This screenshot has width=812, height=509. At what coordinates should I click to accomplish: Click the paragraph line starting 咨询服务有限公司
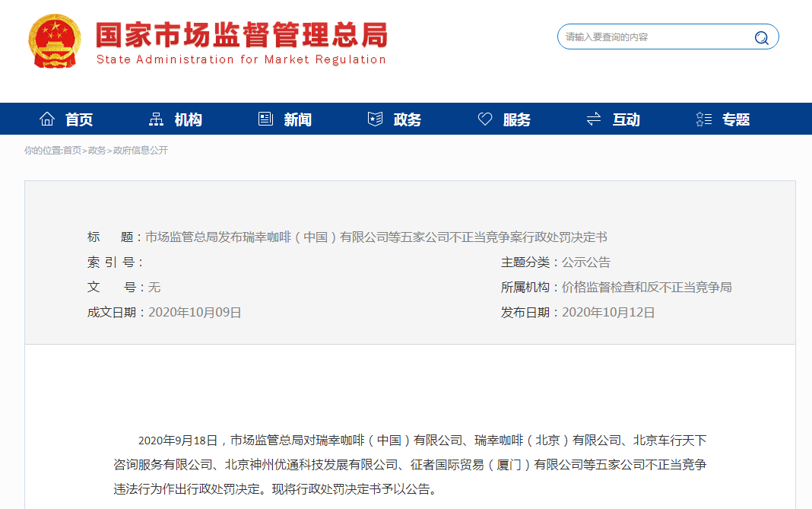[x=410, y=464]
